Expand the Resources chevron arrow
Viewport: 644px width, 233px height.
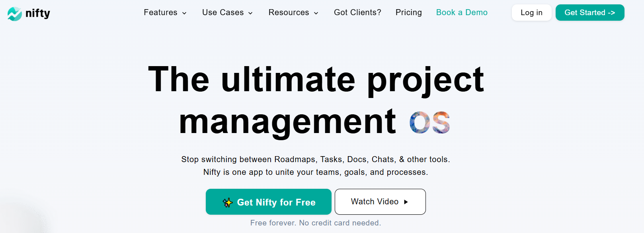tap(316, 13)
